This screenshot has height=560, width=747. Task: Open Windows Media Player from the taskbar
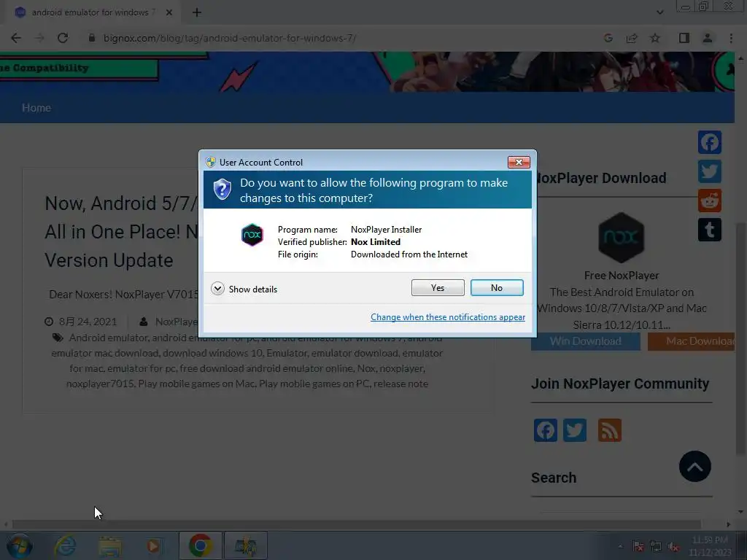153,545
